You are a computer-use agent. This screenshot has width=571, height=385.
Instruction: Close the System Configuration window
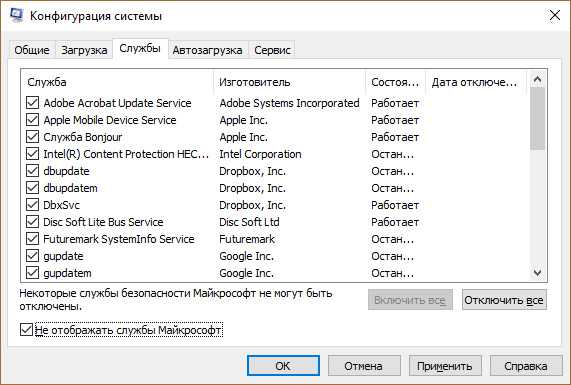click(x=555, y=15)
